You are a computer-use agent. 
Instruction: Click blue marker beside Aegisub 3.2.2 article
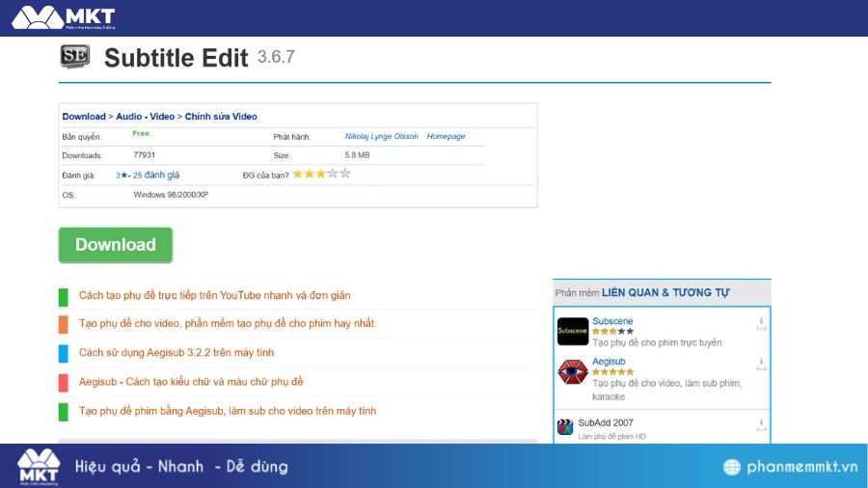point(63,354)
